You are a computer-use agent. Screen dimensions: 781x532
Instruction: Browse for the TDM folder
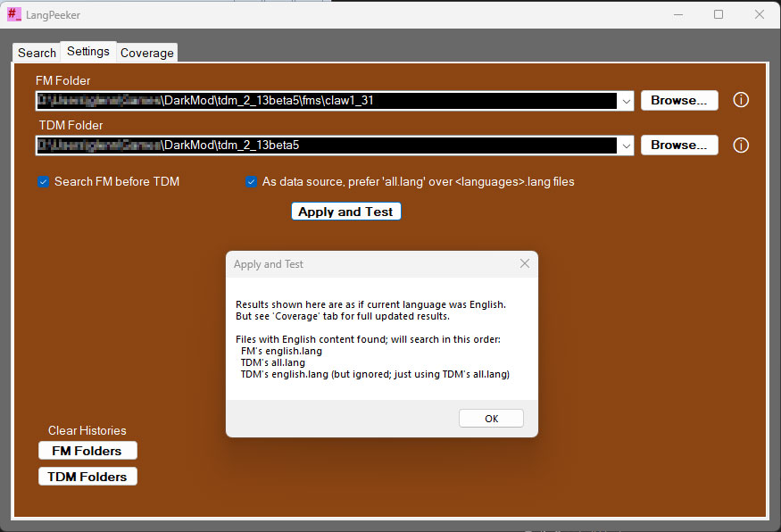pyautogui.click(x=678, y=145)
